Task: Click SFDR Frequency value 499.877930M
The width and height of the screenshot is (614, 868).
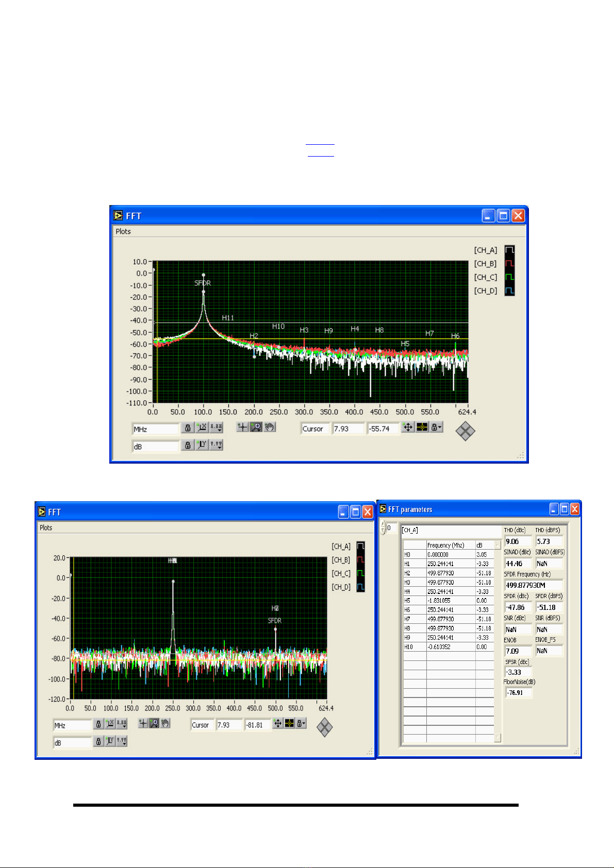Action: pos(533,585)
